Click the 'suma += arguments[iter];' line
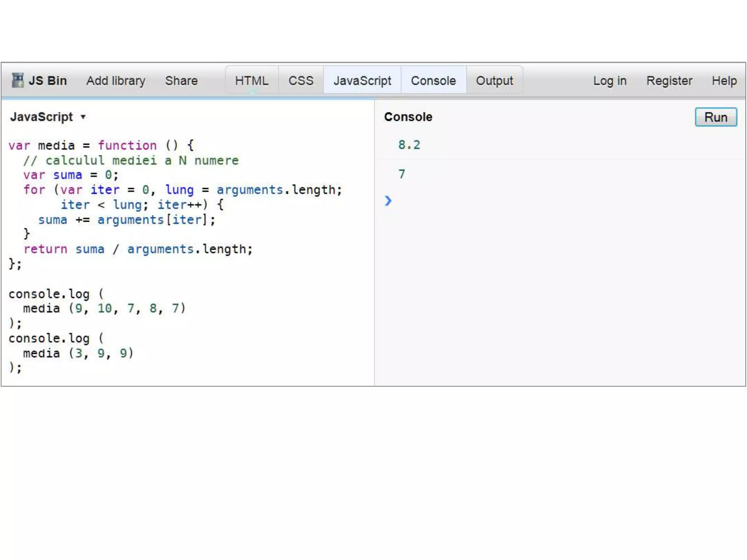The width and height of the screenshot is (747, 560). 127,220
